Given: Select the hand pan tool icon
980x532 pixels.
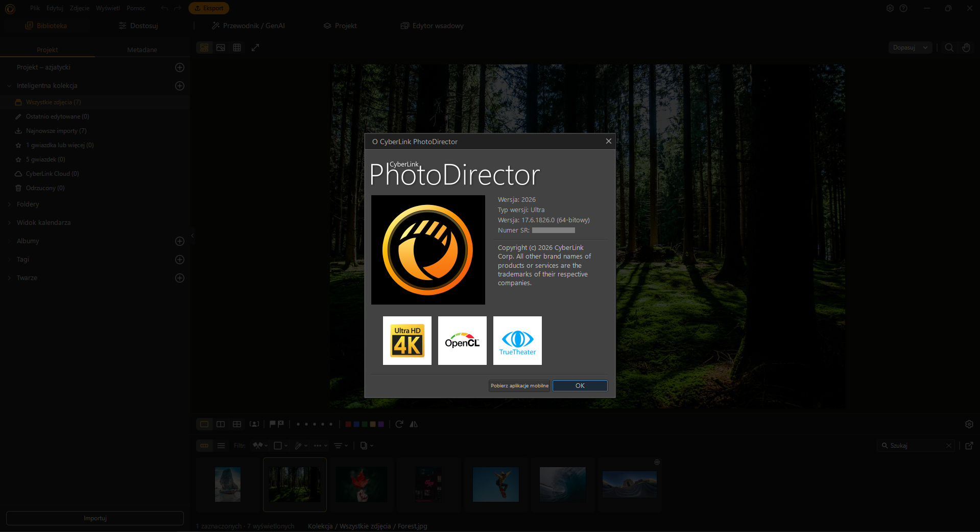Looking at the screenshot, I should coord(966,48).
